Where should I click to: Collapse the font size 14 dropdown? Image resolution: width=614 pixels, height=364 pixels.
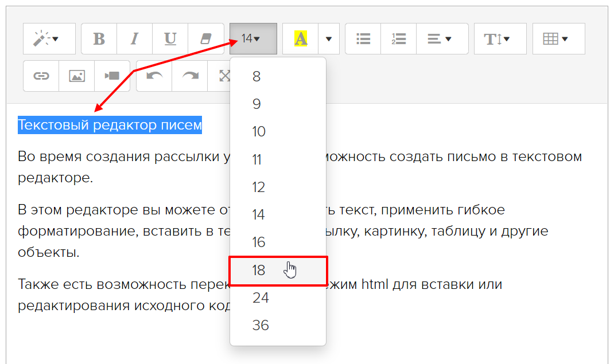coord(253,39)
